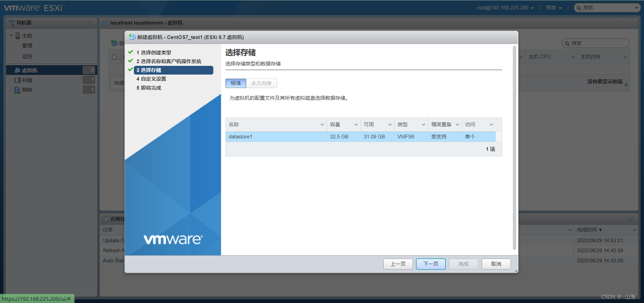This screenshot has height=303, width=644.
Task: Click the Cancel button
Action: (x=496, y=264)
